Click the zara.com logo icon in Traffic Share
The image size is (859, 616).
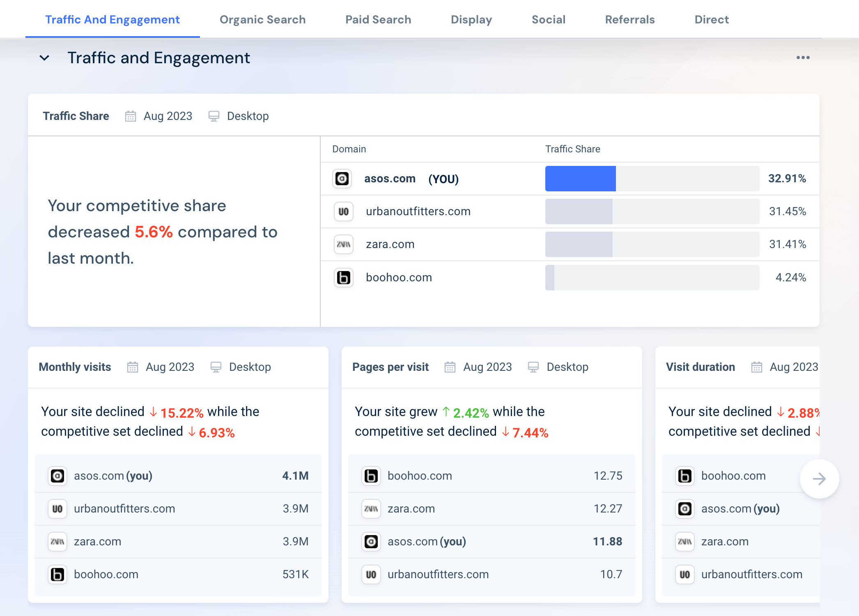tap(343, 244)
